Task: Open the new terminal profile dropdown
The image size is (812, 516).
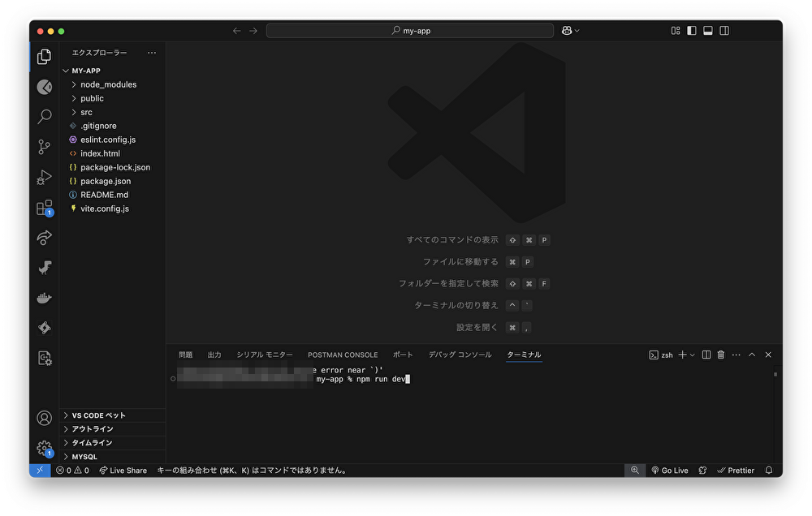Action: click(693, 355)
